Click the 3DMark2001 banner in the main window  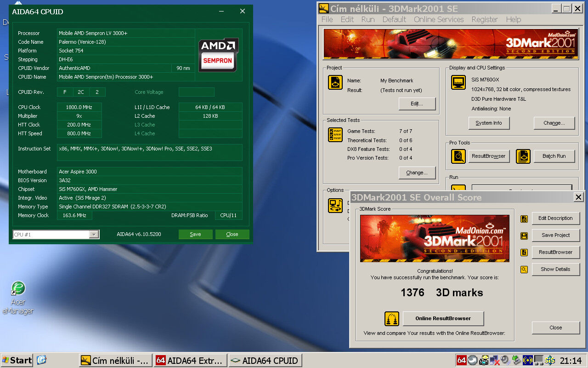[450, 44]
